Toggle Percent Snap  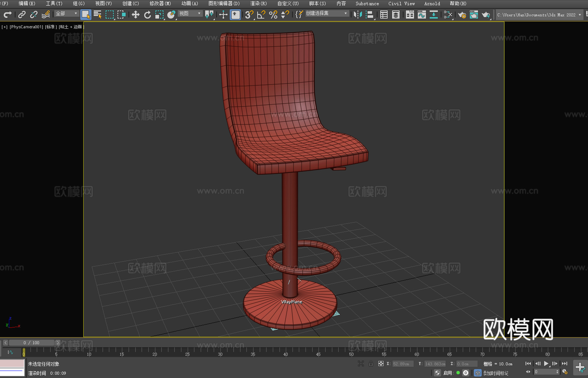pos(273,14)
